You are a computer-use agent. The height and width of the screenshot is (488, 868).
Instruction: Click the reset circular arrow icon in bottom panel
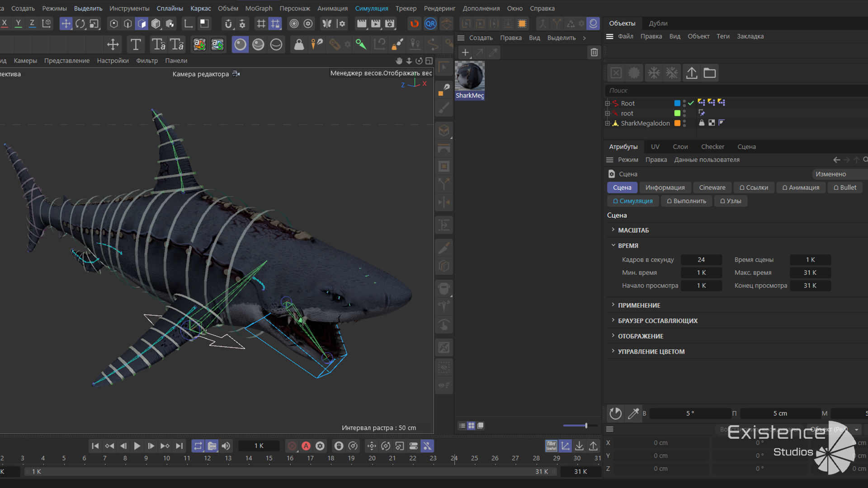[x=615, y=413]
